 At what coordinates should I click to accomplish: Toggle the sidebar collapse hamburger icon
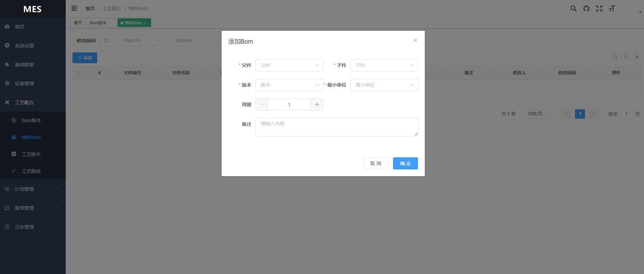74,8
